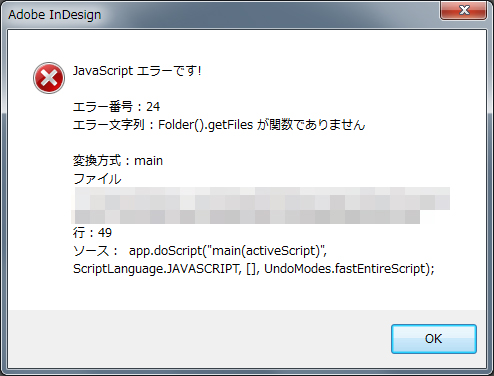Click the Folder().getFiles error text
The width and height of the screenshot is (494, 376).
pos(205,125)
